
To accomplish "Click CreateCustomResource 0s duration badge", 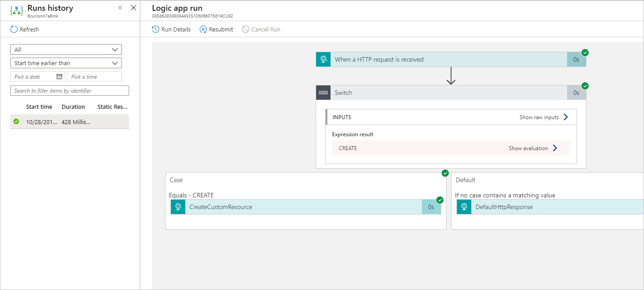I will (431, 207).
